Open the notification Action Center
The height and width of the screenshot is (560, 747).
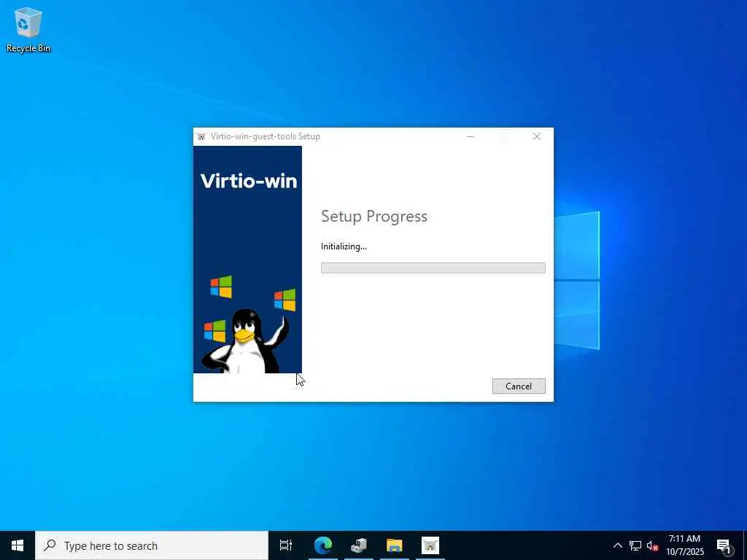(724, 545)
